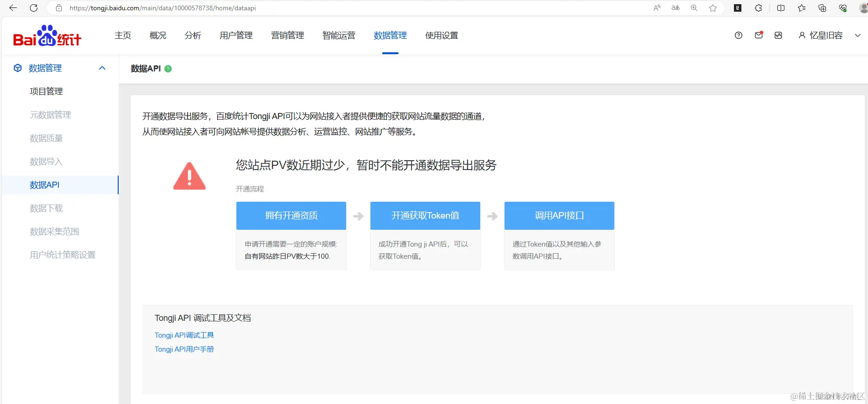The image size is (868, 404).
Task: Click the 拥有开通资质 step button
Action: [291, 215]
